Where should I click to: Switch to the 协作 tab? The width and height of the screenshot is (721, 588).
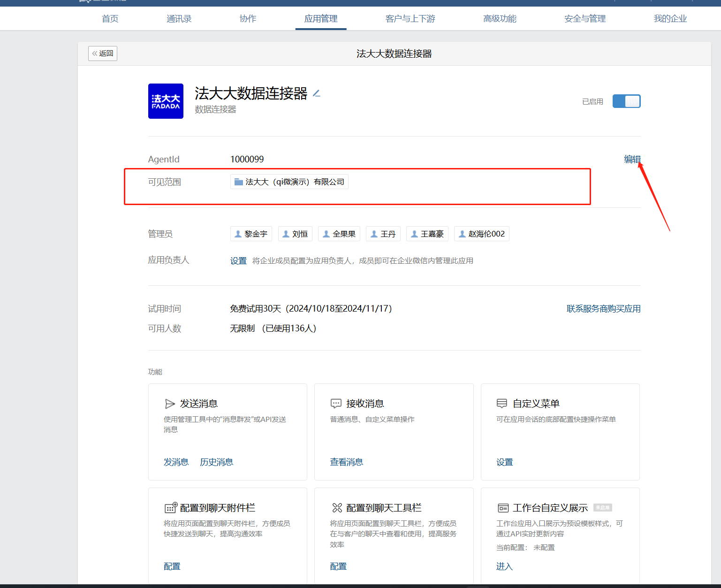click(x=248, y=19)
